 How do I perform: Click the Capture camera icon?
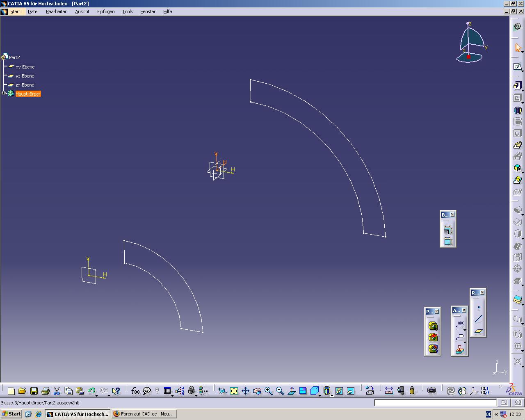[x=431, y=391]
